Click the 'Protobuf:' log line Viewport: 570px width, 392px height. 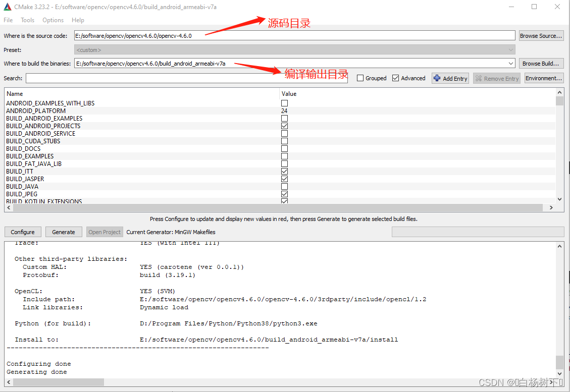pos(109,275)
